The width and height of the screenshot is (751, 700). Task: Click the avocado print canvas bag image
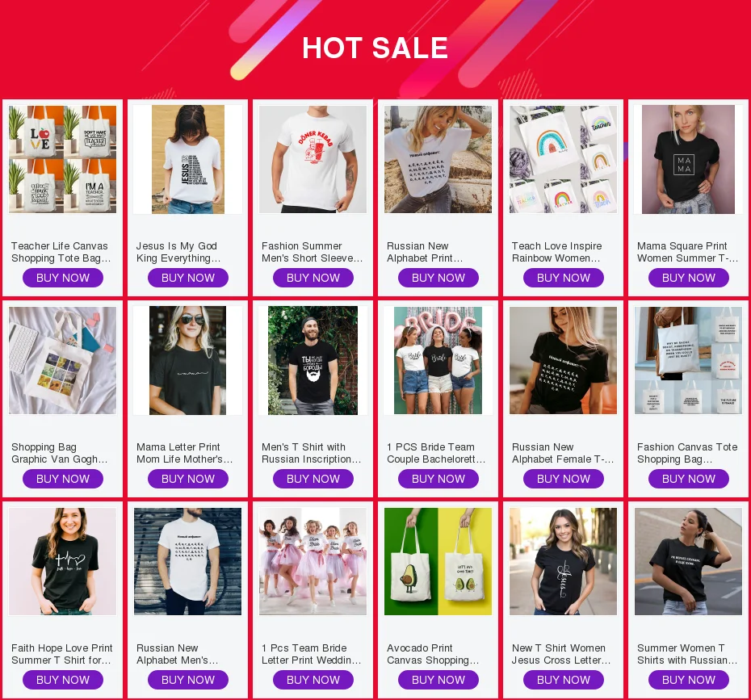[x=438, y=561]
